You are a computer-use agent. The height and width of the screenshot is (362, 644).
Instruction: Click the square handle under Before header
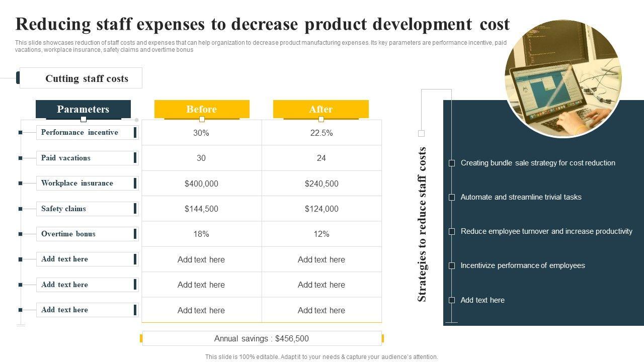202,119
